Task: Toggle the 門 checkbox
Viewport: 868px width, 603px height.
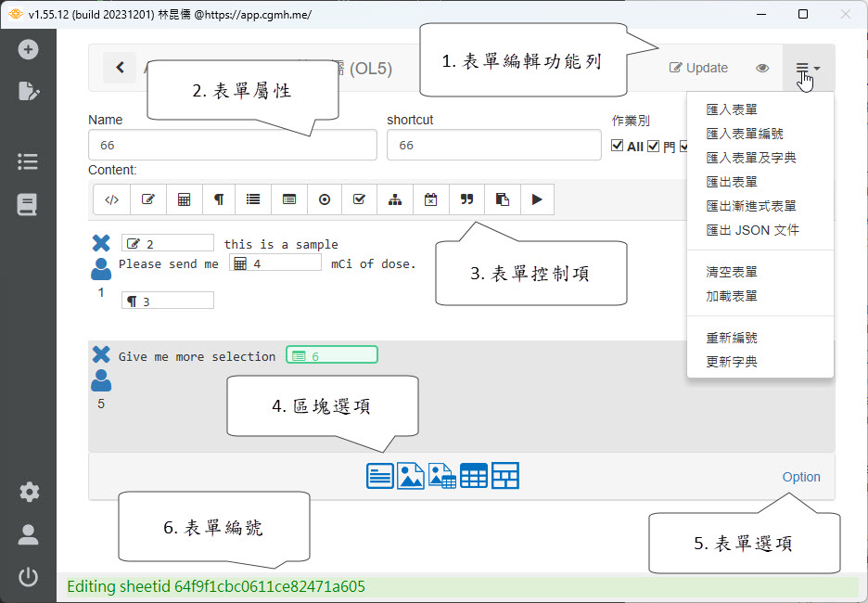Action: point(654,147)
